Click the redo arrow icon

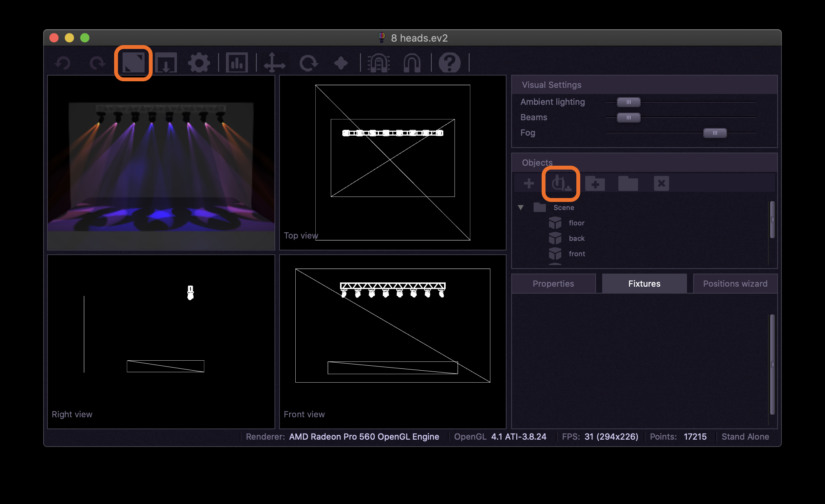click(97, 63)
